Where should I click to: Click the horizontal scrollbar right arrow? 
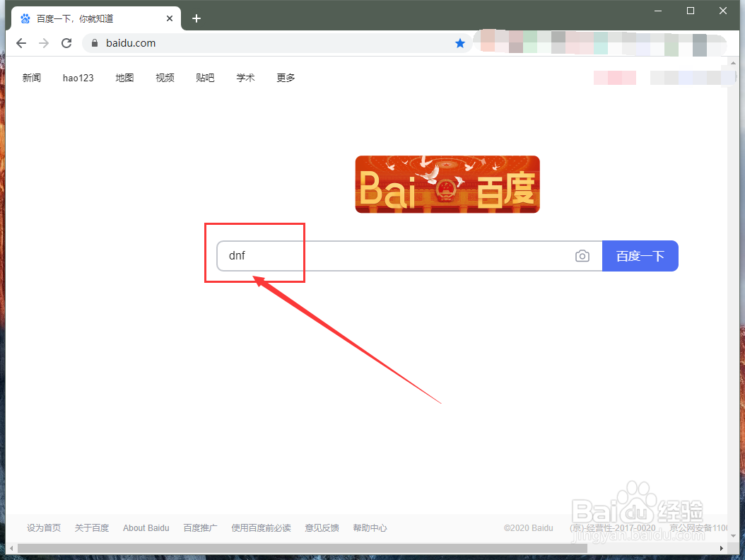pyautogui.click(x=722, y=548)
